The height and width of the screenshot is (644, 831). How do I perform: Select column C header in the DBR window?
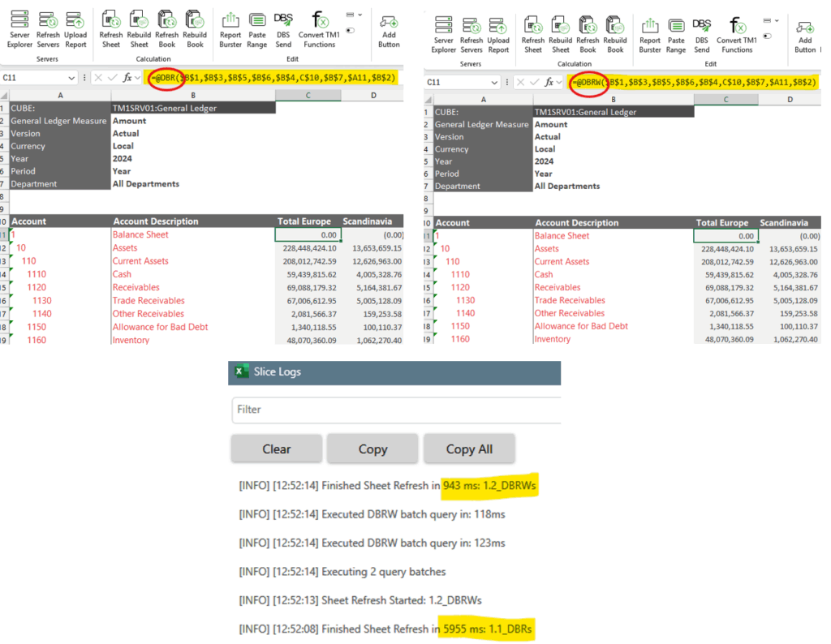(308, 96)
